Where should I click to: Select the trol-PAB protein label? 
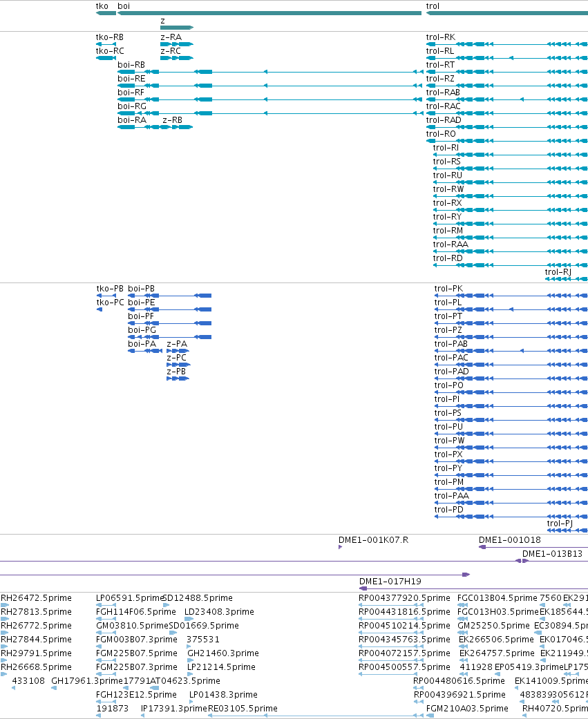[x=451, y=343]
